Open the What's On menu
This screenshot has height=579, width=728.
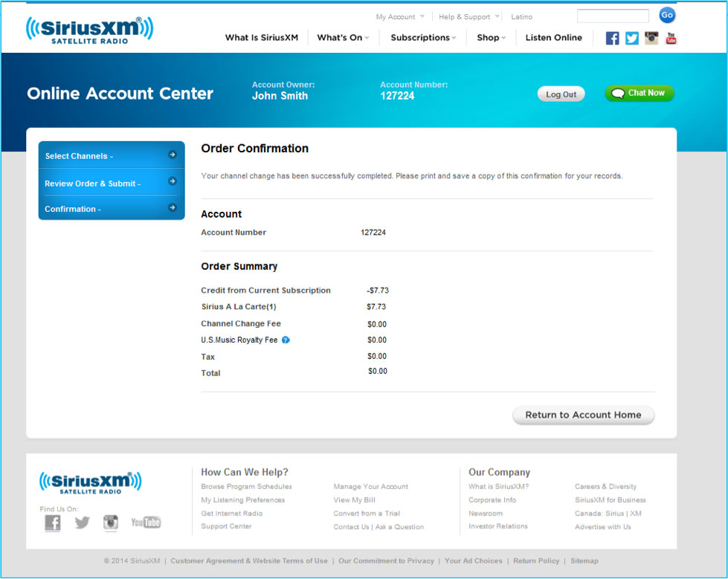coord(343,38)
